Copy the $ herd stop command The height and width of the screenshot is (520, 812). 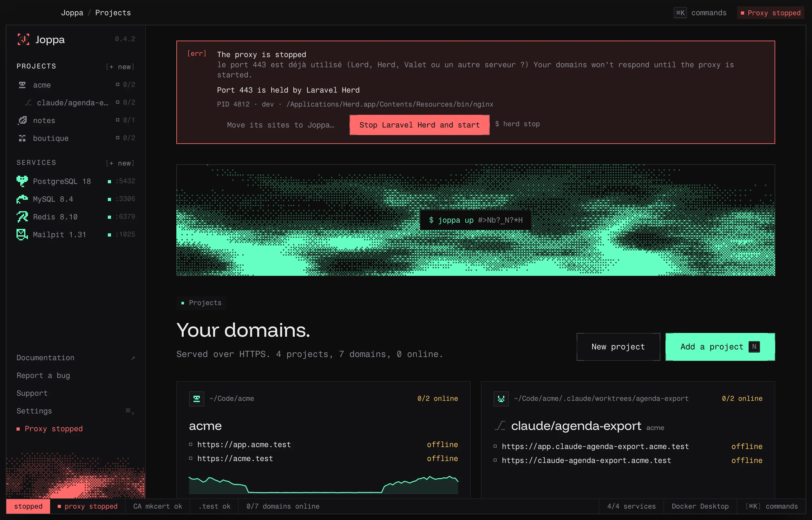click(x=517, y=124)
